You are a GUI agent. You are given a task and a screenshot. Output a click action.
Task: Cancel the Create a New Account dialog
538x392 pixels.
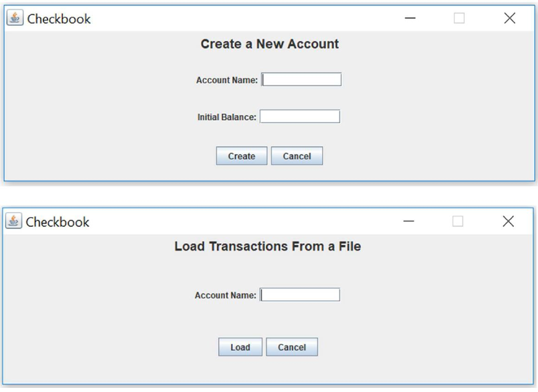[x=297, y=156]
